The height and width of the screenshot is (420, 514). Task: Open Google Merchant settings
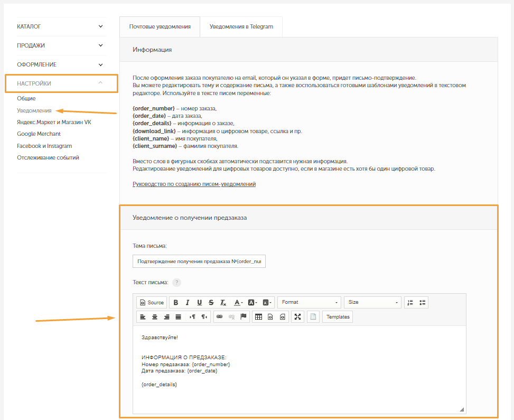click(39, 134)
